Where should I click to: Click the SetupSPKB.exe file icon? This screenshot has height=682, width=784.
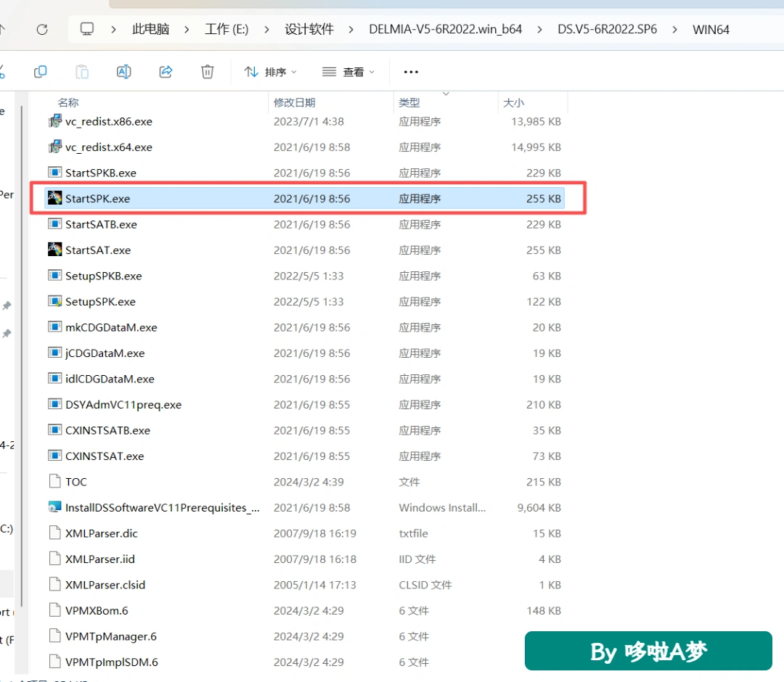click(x=55, y=275)
